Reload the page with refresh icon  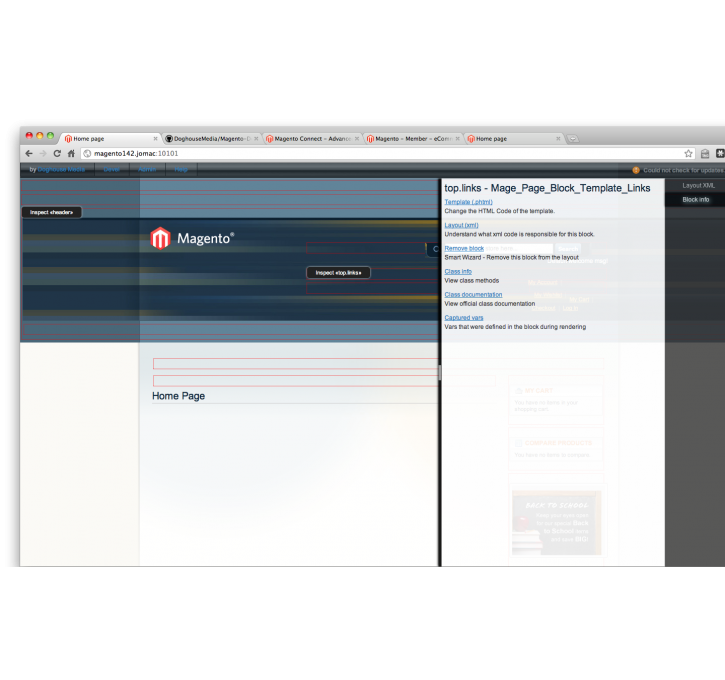tap(57, 153)
